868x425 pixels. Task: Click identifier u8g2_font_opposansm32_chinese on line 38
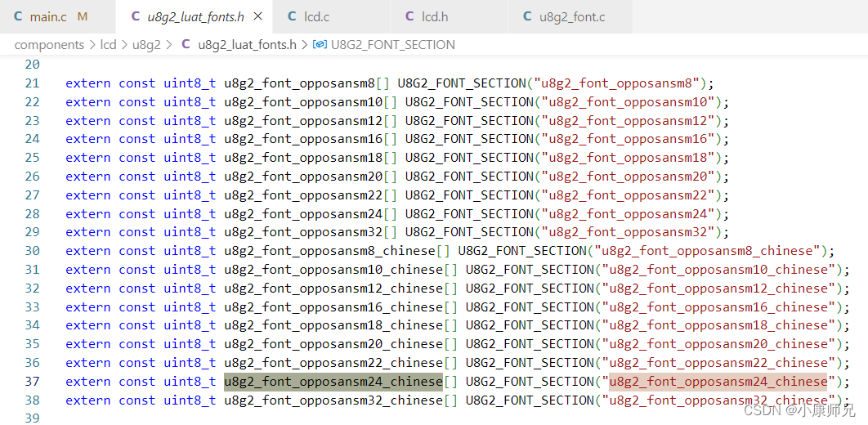point(333,400)
